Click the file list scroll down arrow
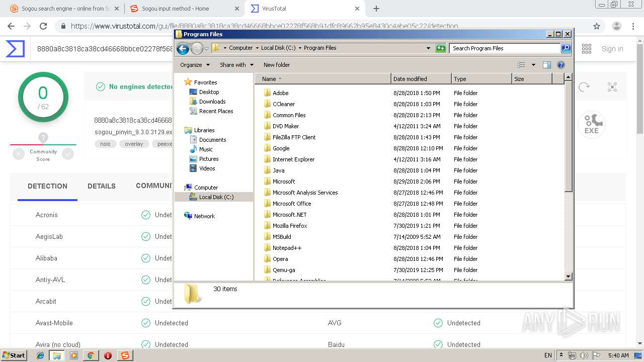This screenshot has height=362, width=644. 568,276
